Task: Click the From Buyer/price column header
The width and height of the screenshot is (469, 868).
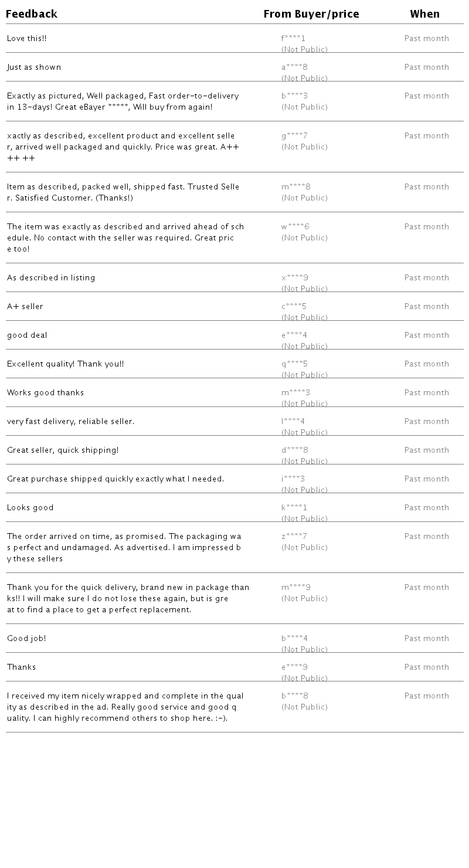Action: click(311, 14)
